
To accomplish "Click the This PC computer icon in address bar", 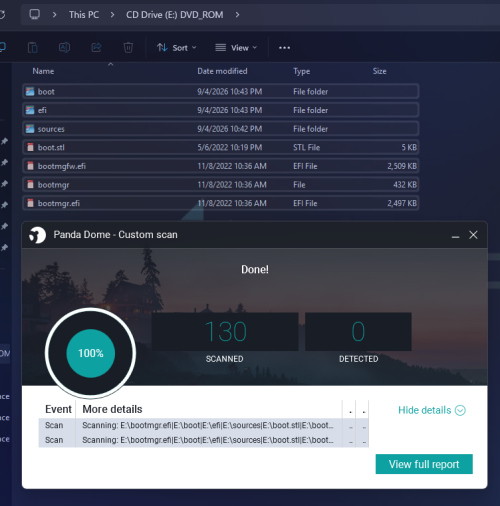I will tap(34, 14).
